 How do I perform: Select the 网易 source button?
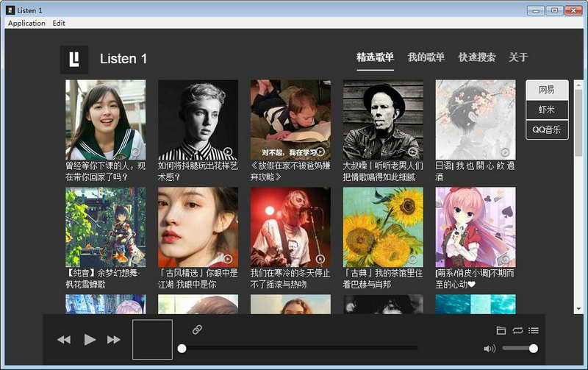click(547, 90)
